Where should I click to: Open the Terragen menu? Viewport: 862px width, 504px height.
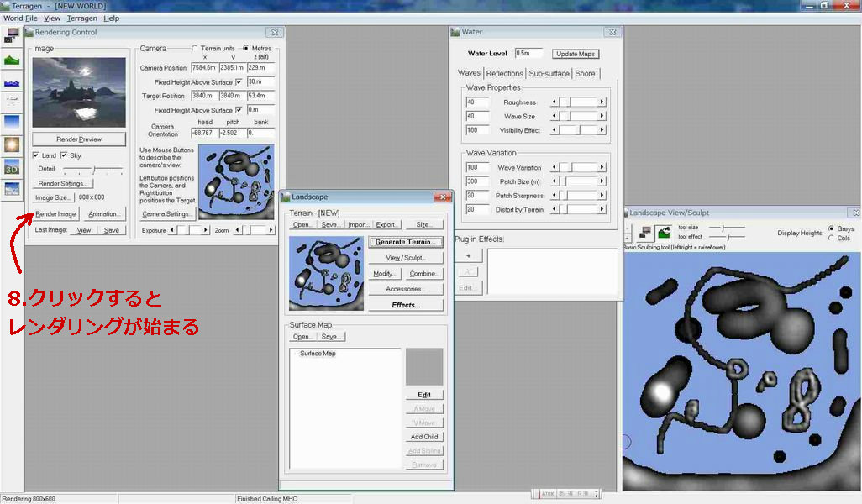point(81,18)
